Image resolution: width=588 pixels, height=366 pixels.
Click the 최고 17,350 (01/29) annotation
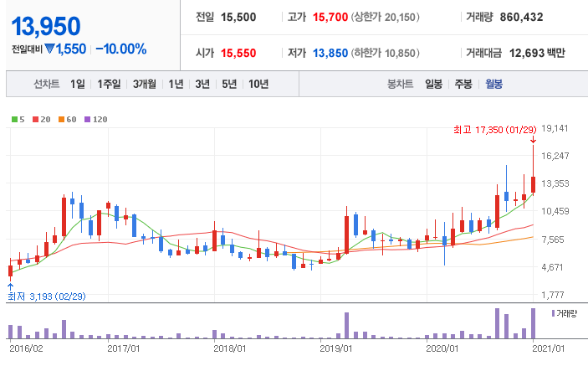tap(495, 130)
